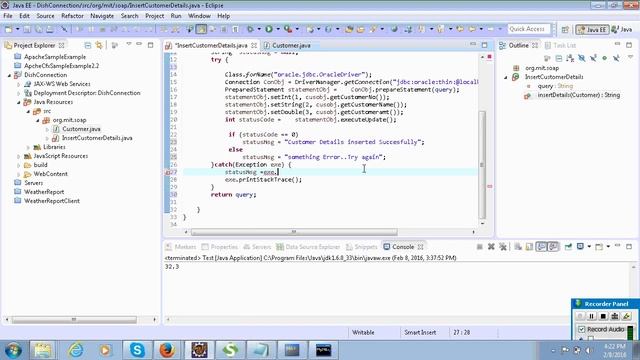Click the Quick Access input field

(x=529, y=29)
